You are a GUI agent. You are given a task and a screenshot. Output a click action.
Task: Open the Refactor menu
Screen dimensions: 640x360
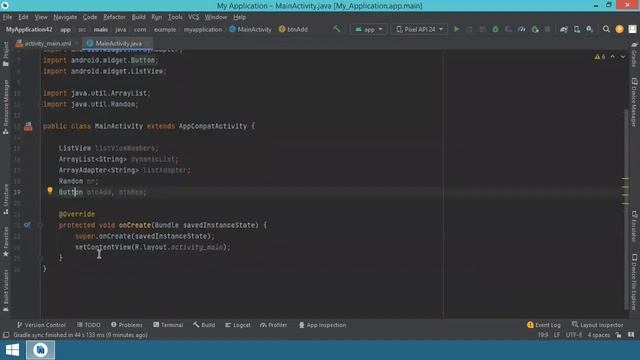(114, 17)
